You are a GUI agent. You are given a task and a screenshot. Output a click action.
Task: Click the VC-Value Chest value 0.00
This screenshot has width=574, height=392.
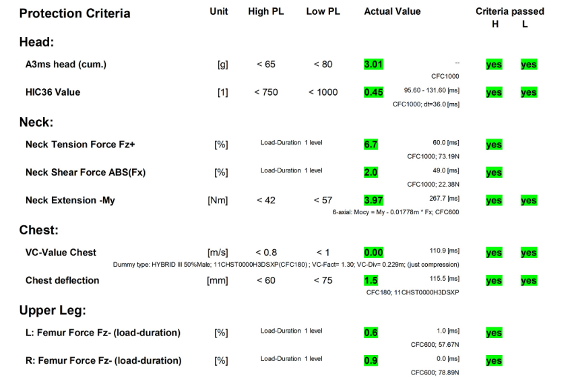pyautogui.click(x=373, y=253)
